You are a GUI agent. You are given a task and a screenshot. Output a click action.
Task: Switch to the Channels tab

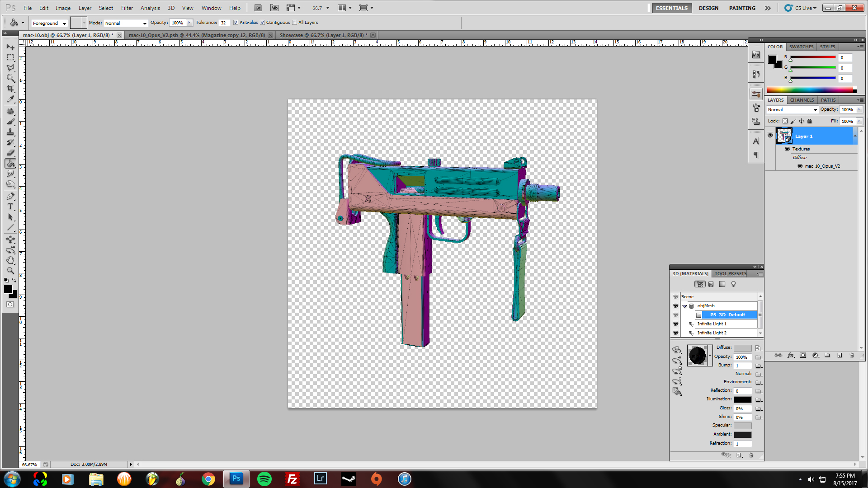pyautogui.click(x=802, y=100)
